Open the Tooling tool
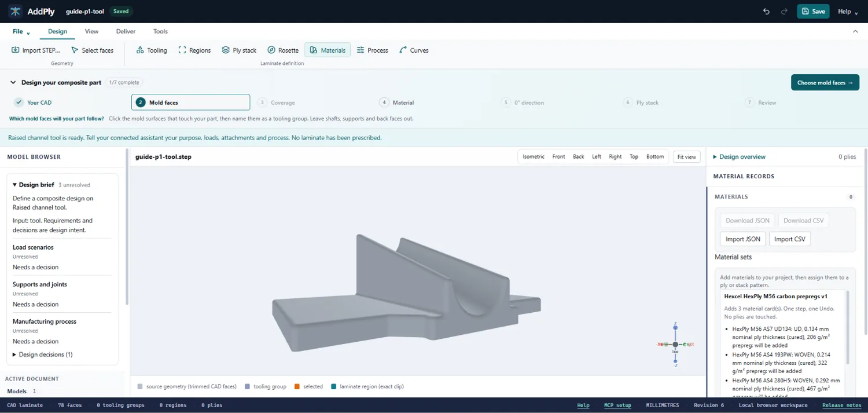868x413 pixels. click(152, 50)
